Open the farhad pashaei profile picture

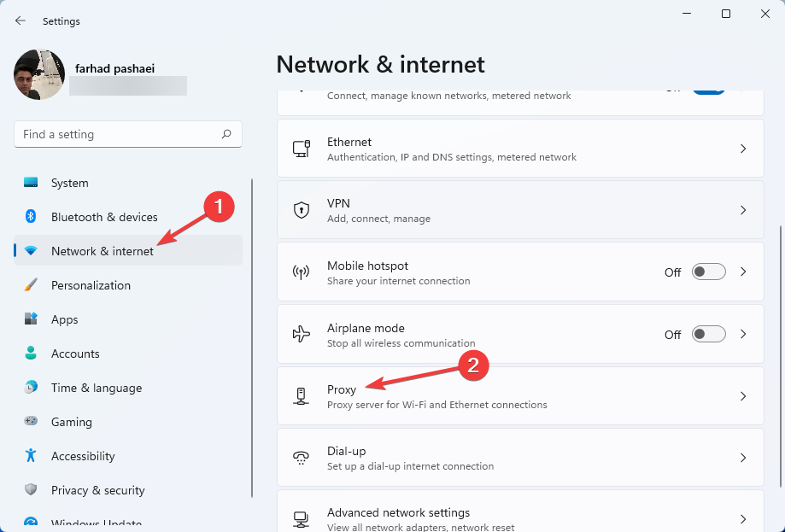point(39,75)
